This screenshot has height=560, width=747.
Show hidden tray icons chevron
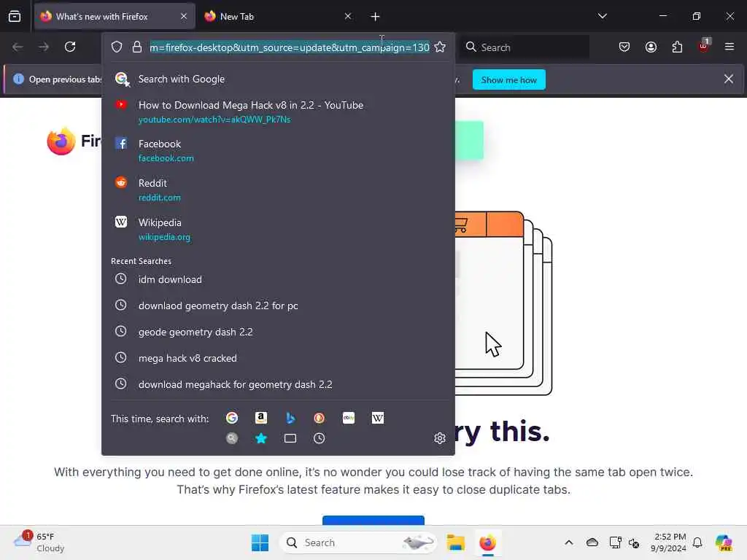coord(569,542)
